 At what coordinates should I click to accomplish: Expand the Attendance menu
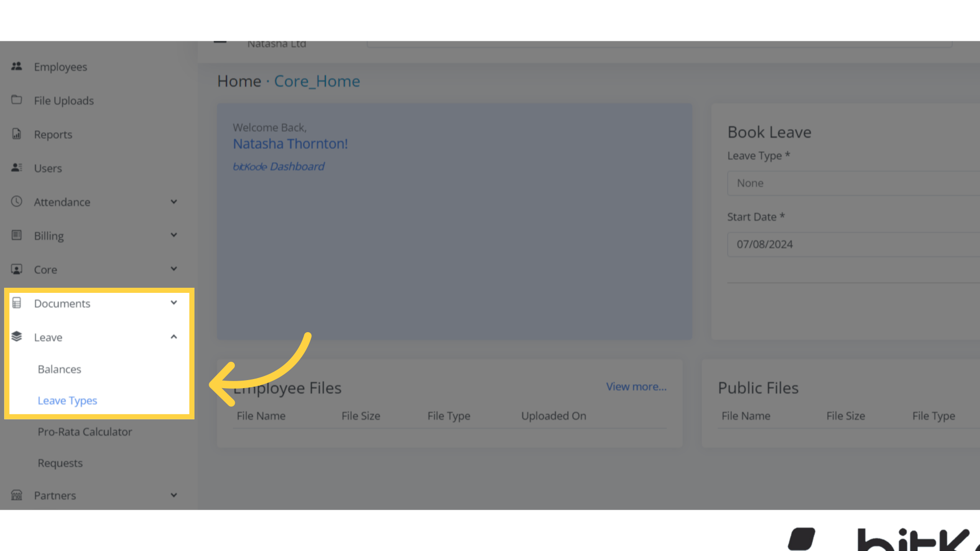(x=174, y=201)
